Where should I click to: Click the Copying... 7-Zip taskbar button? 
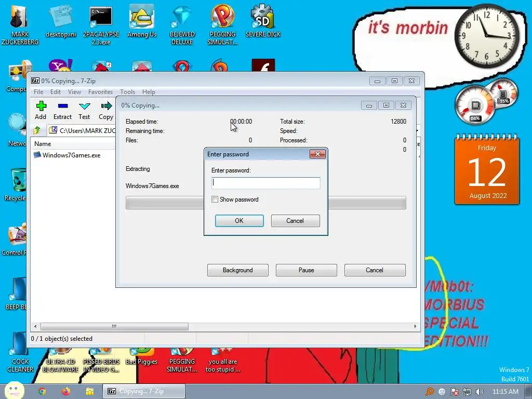(x=144, y=392)
